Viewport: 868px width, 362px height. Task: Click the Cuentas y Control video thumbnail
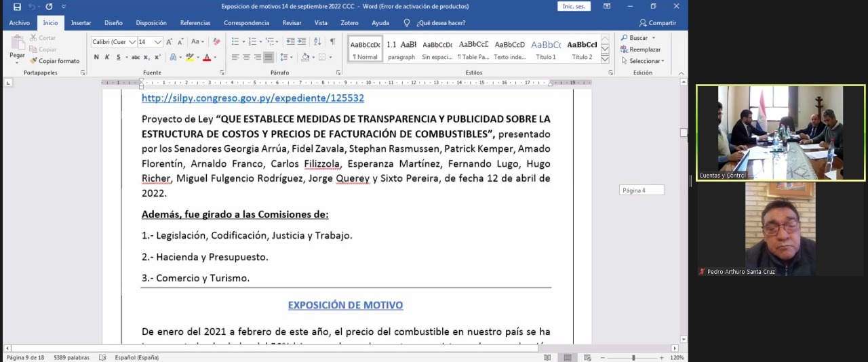781,133
